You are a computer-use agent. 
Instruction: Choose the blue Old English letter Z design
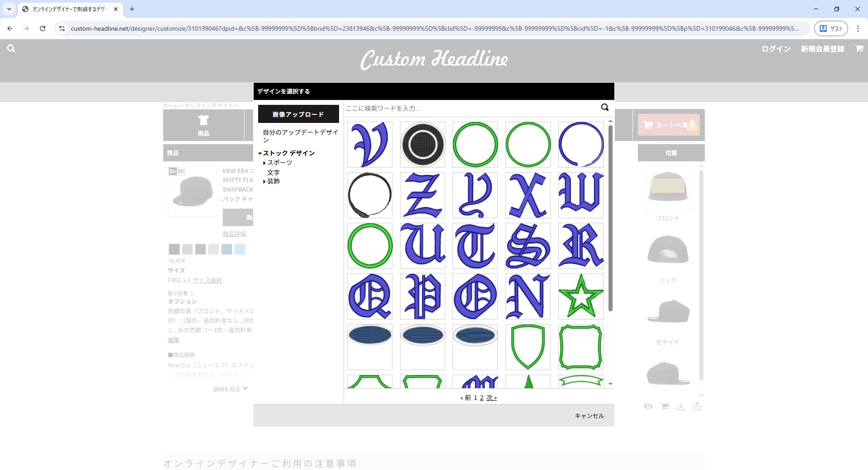pyautogui.click(x=422, y=195)
